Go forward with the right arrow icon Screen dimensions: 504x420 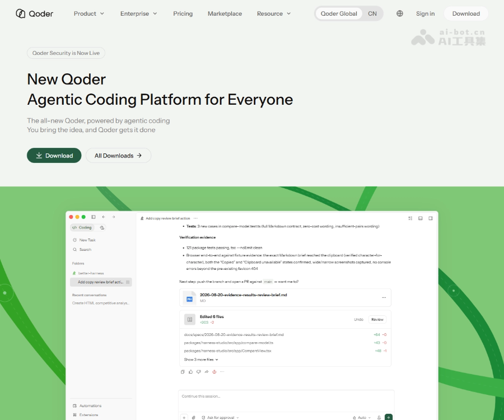pyautogui.click(x=114, y=217)
